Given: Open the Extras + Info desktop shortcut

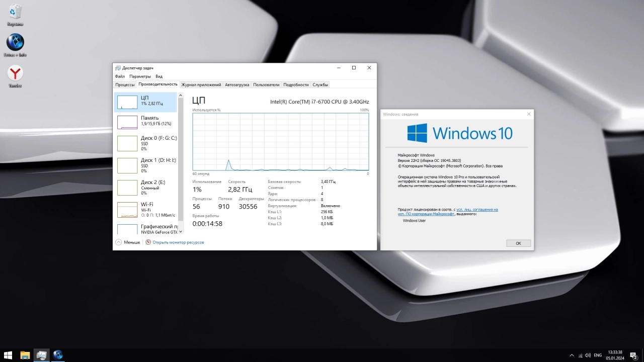Looking at the screenshot, I should click(15, 45).
